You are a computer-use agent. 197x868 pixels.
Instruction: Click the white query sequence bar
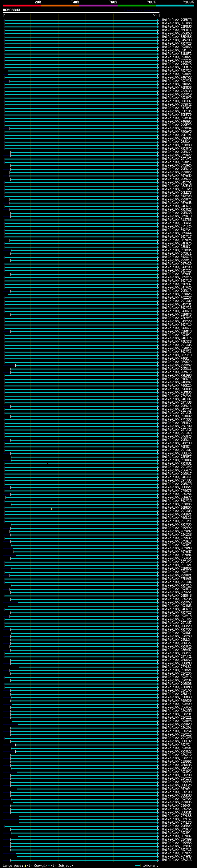81,13
